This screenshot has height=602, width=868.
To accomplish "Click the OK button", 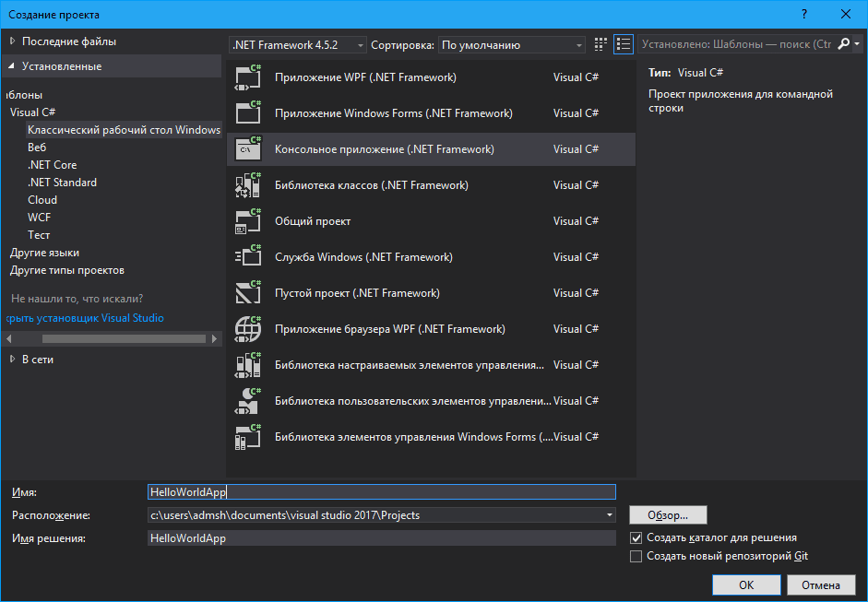I will tap(746, 584).
